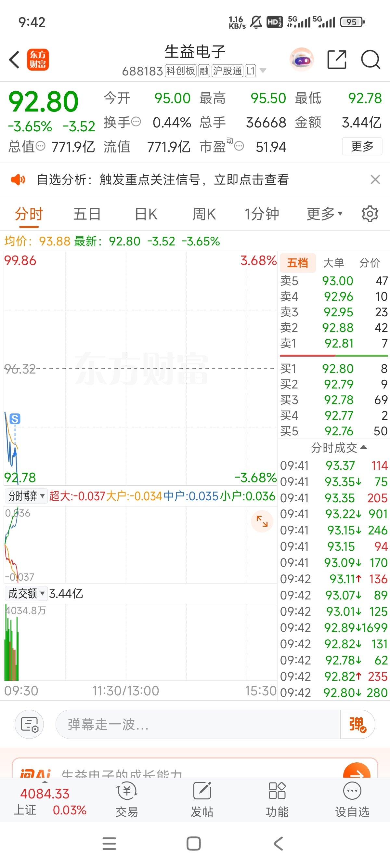Select the 分时 chart tab
This screenshot has height=868, width=390.
click(x=29, y=214)
